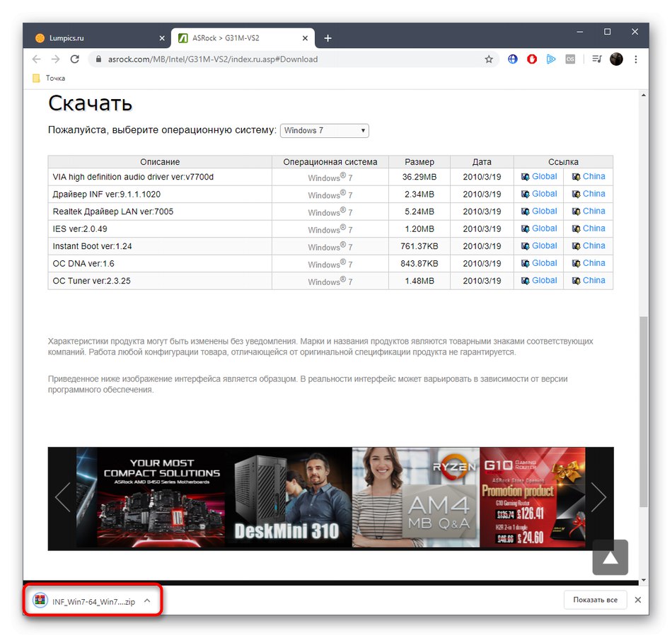This screenshot has height=638, width=672.
Task: Download Realtek LAN driver from Global
Action: [x=544, y=211]
